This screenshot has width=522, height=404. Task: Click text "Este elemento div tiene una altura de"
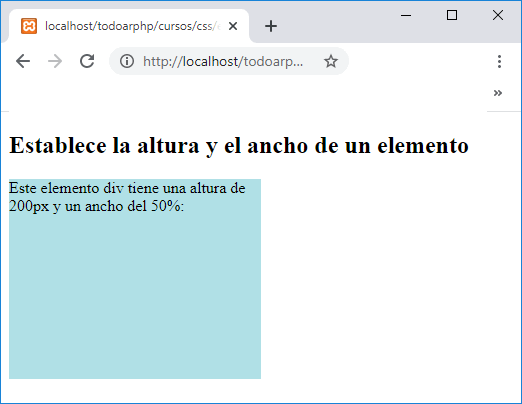click(x=127, y=188)
